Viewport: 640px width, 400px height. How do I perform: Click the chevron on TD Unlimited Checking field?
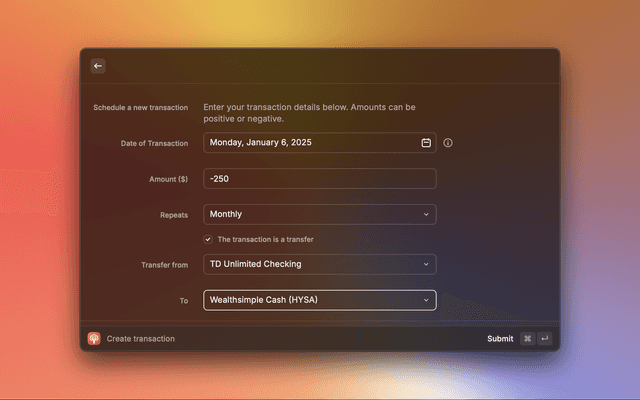pyautogui.click(x=426, y=264)
